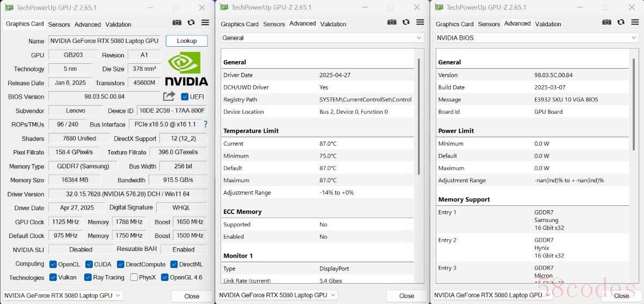Screen dimensions: 644x304
Task: Select Graphics Card tab in right window
Action: point(455,24)
